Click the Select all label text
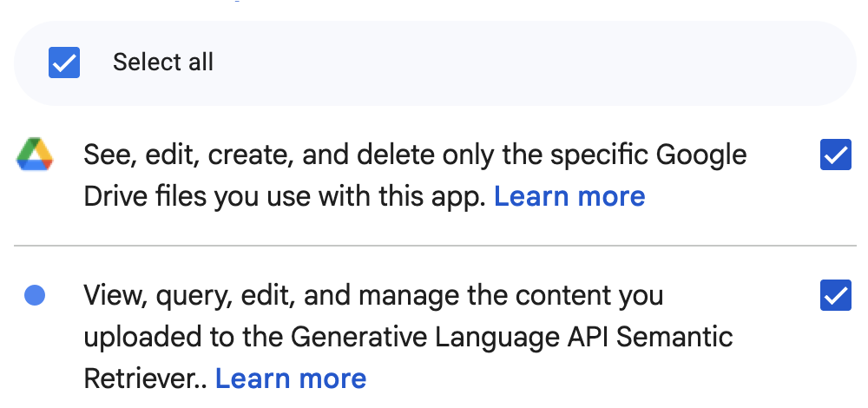Viewport: 868px width, 408px height. click(163, 62)
